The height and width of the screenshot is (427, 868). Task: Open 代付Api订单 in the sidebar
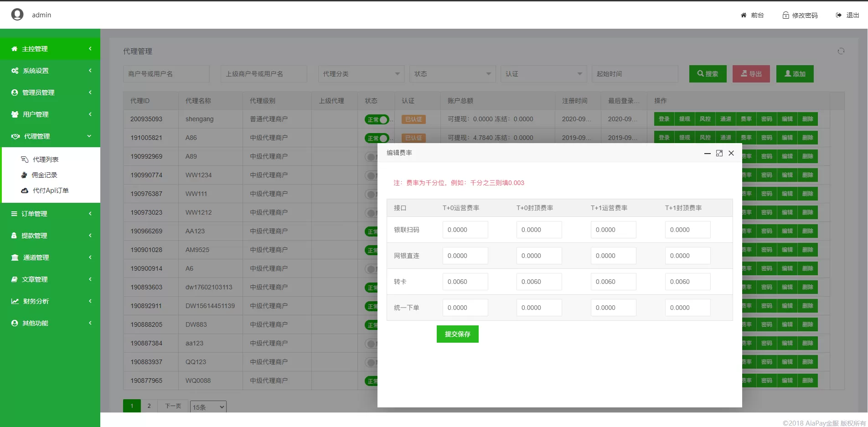pyautogui.click(x=50, y=190)
